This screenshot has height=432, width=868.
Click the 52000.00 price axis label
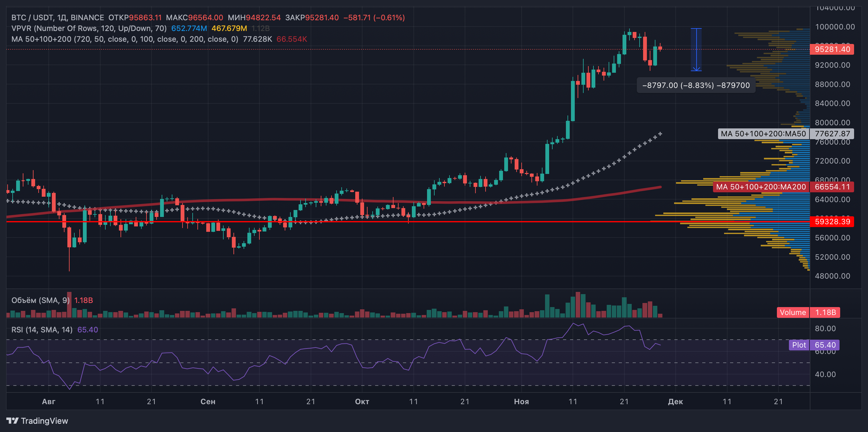click(x=832, y=257)
